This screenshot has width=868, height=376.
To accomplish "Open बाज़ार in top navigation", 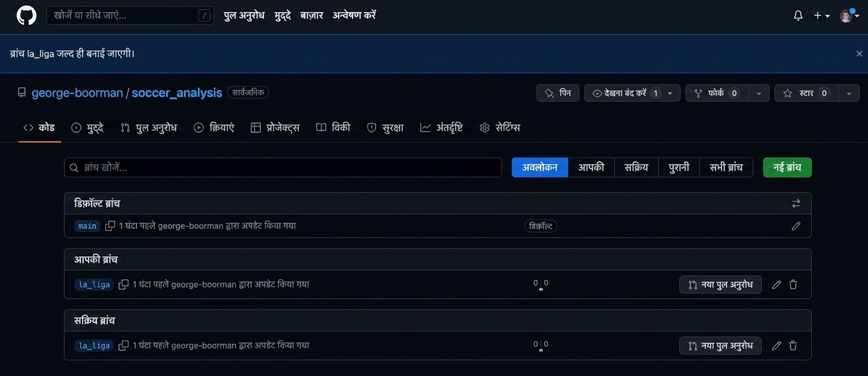I will click(x=312, y=16).
